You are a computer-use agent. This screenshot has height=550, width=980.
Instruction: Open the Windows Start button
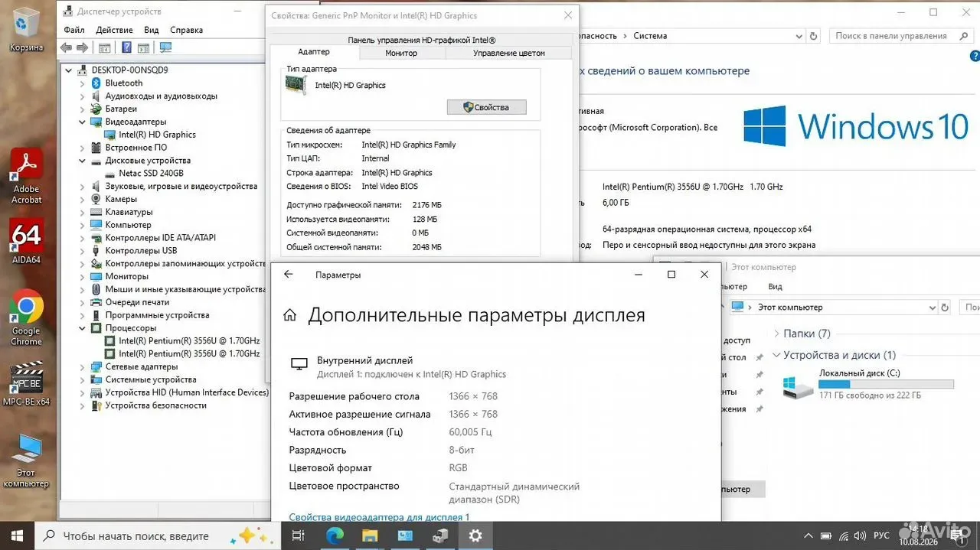(17, 536)
